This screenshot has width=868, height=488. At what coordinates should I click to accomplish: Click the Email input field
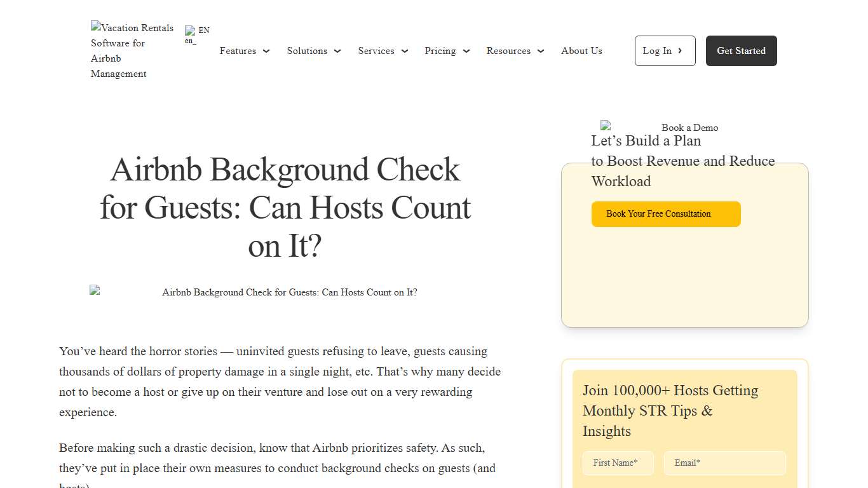724,463
